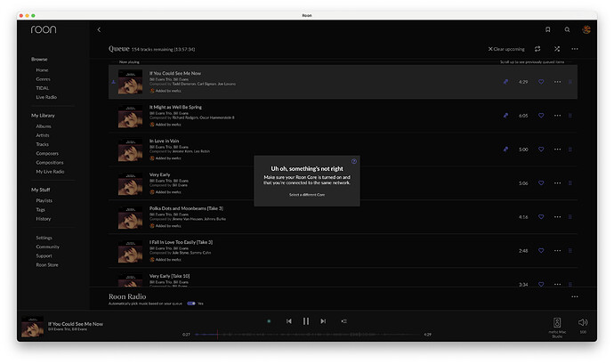Grab handle of I Fall In Love Too Easily
Screen dimensions: 614x364
[x=570, y=250]
